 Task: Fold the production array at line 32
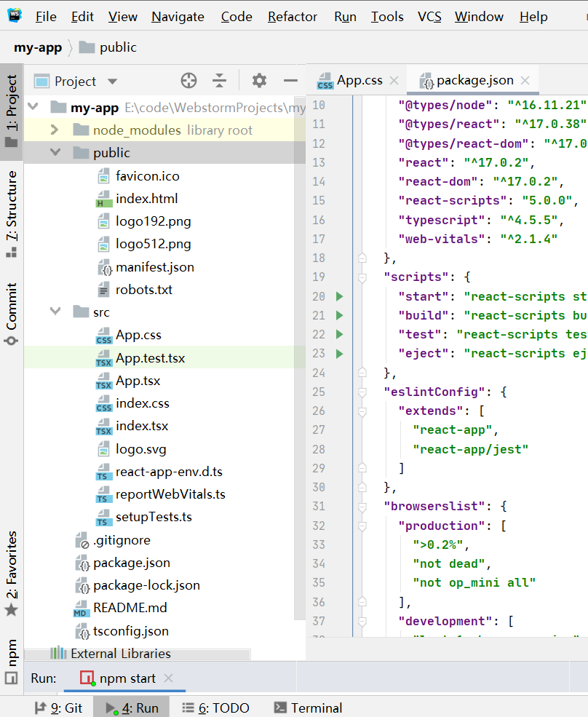tap(362, 526)
